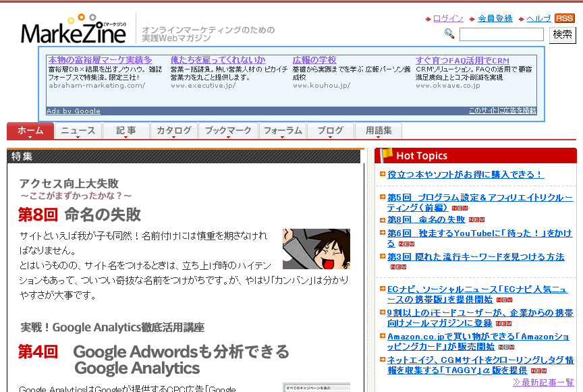Click the orange RSS feed icon
This screenshot has height=392, width=583.
click(564, 18)
